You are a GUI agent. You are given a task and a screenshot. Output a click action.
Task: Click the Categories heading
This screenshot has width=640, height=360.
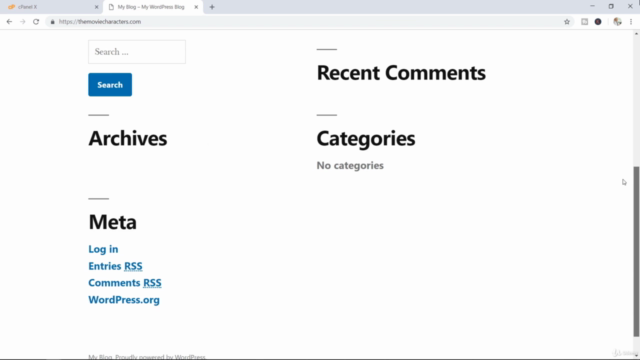pos(366,138)
